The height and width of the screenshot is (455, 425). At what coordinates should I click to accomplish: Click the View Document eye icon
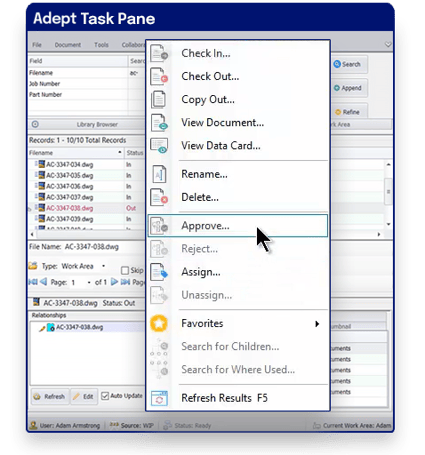click(x=159, y=122)
